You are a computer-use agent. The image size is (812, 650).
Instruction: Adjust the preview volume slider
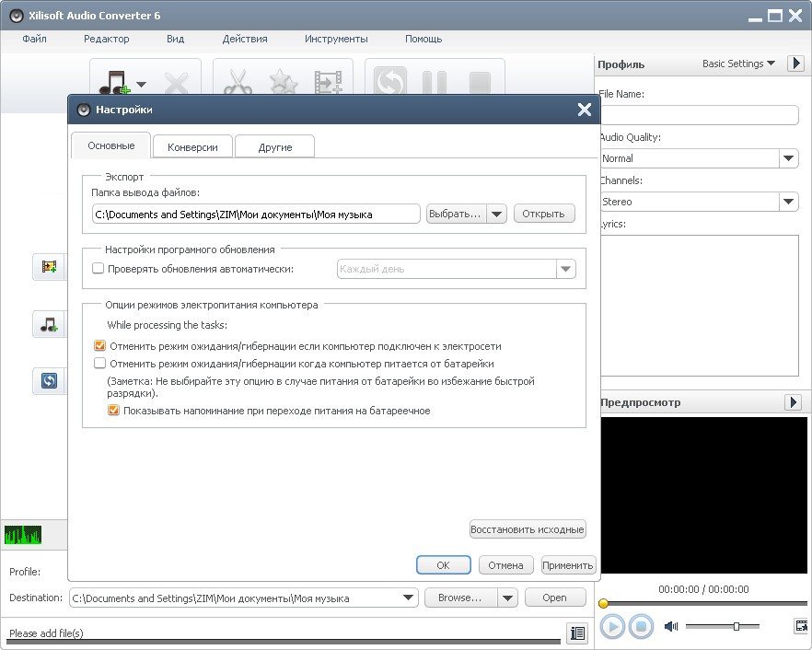[x=736, y=626]
